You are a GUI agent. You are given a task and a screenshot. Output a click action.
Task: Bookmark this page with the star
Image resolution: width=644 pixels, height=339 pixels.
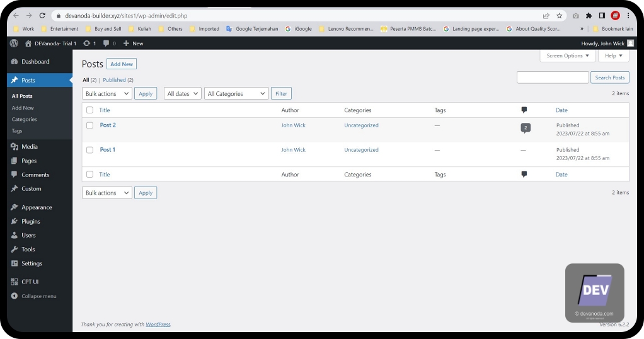click(x=559, y=16)
